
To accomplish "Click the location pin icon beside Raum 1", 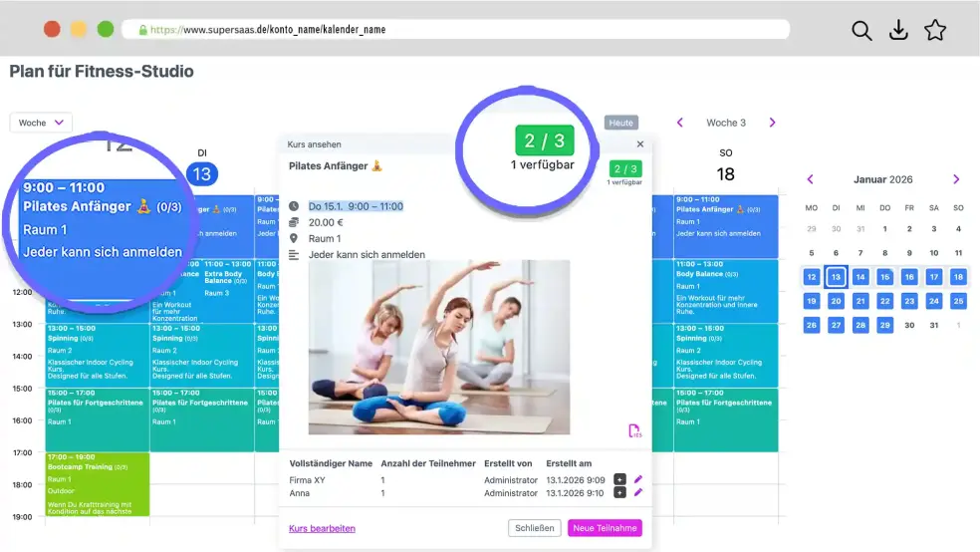I will tap(294, 238).
